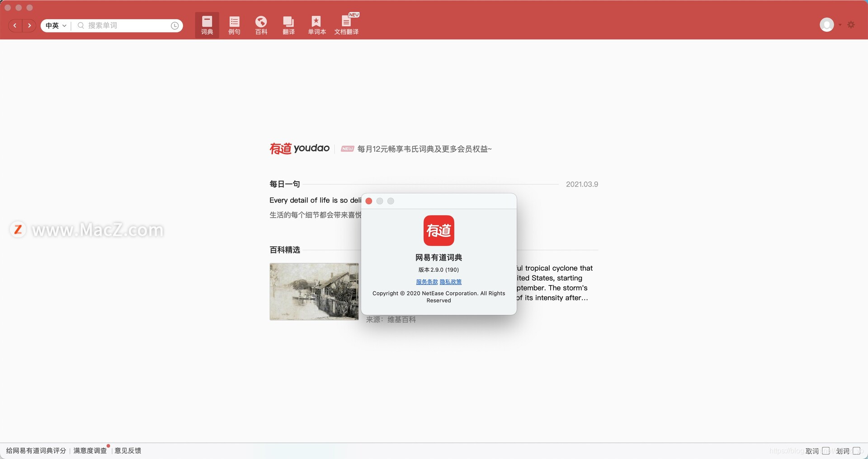The width and height of the screenshot is (868, 459).
Task: Click the 有道 app icon in About dialog
Action: [439, 230]
